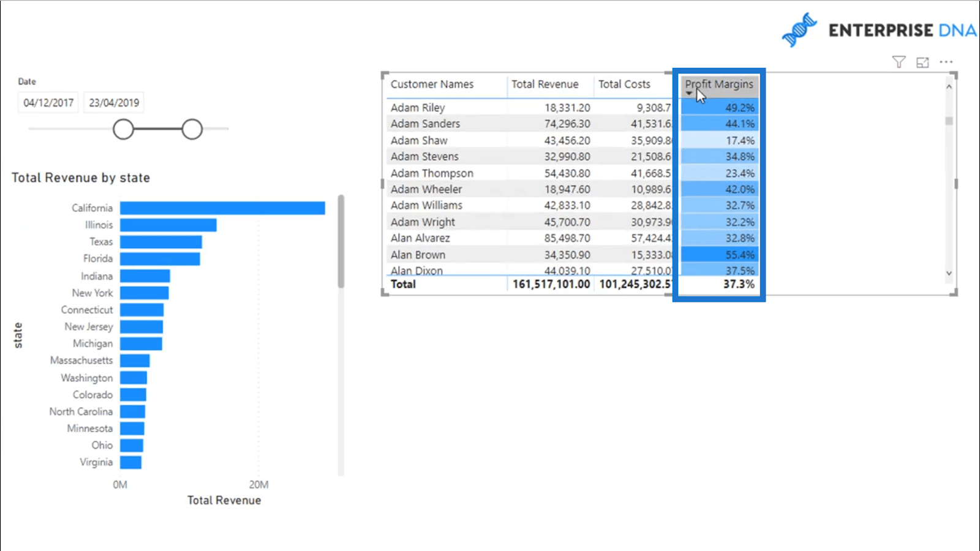Select the Illinois revenue bar
This screenshot has width=980, height=551.
click(168, 225)
